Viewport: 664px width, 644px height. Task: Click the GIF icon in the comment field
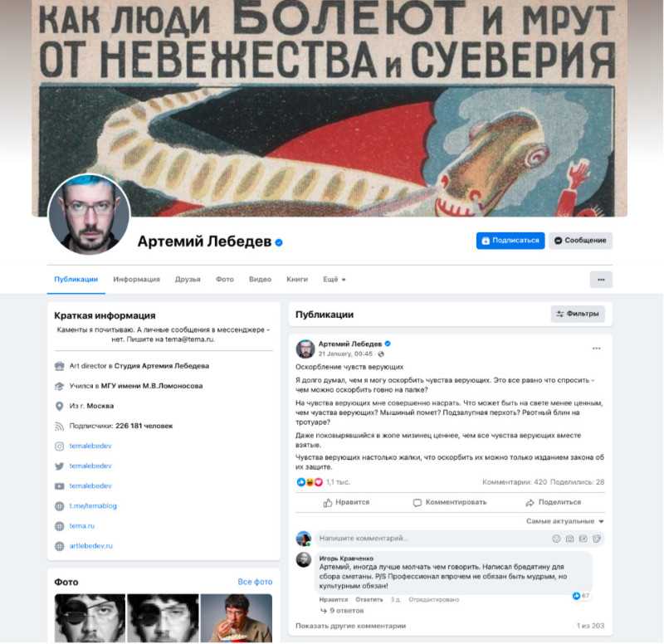point(583,539)
